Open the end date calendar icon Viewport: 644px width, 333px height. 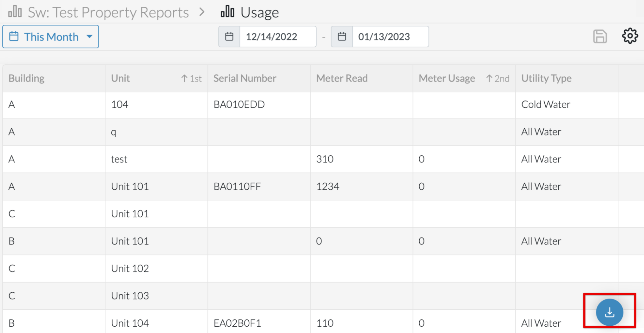(x=342, y=36)
